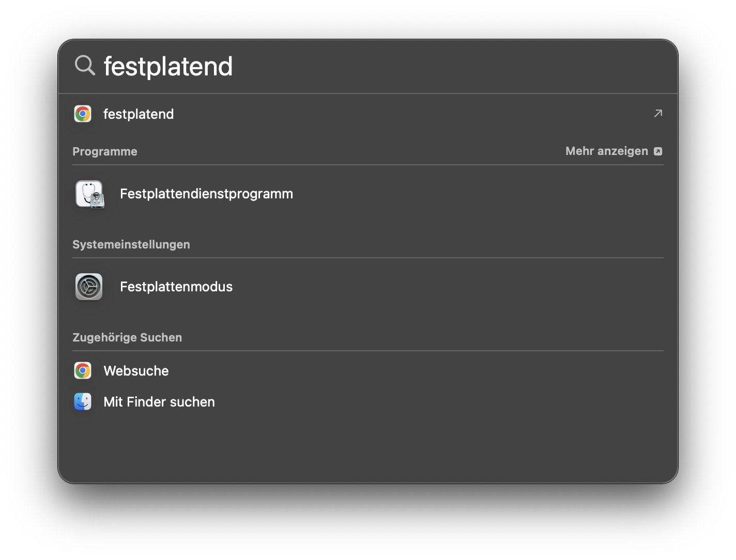Click the Programme section header
This screenshot has height=560, width=736.
105,151
